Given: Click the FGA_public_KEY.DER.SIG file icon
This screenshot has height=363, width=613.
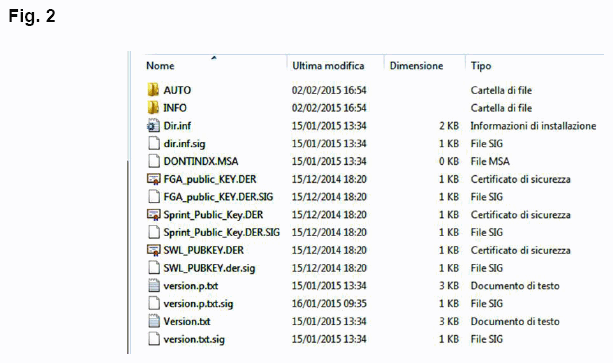Looking at the screenshot, I should [154, 197].
